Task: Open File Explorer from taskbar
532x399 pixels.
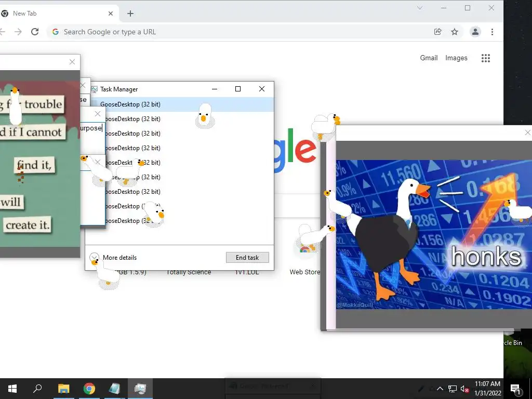Action: (x=63, y=389)
